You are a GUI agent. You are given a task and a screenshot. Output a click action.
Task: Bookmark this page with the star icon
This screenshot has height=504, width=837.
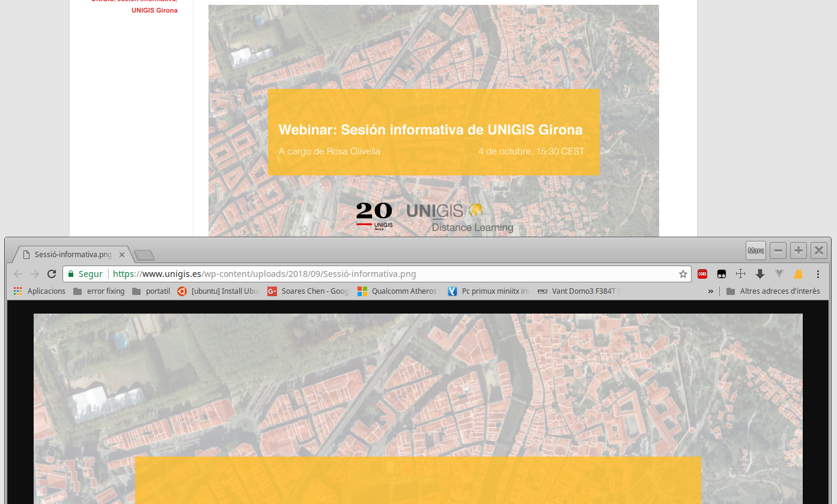(x=683, y=274)
